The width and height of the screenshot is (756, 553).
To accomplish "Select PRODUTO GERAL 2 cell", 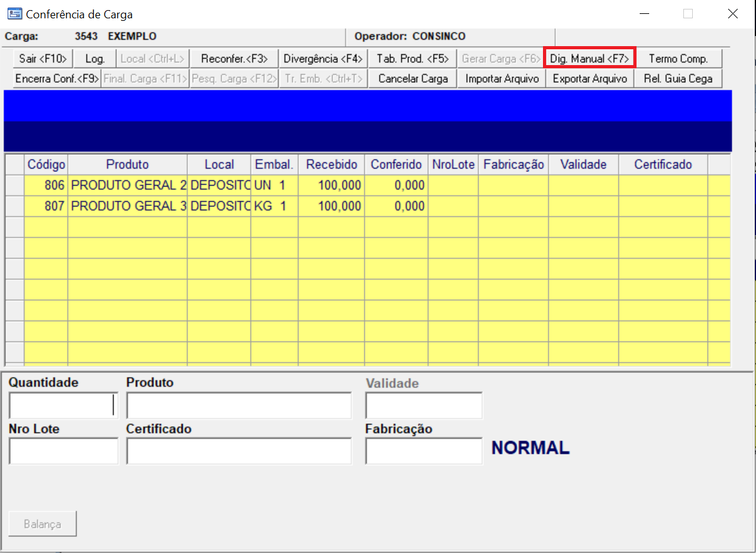I will (x=127, y=185).
